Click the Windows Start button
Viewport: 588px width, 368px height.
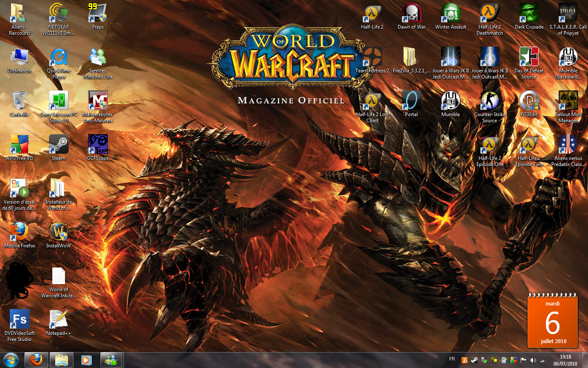coord(11,360)
